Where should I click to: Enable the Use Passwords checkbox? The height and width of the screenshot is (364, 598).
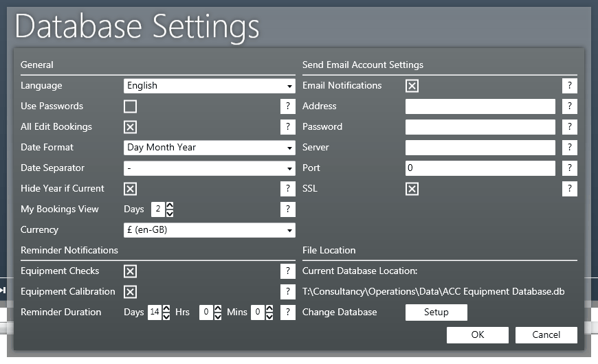(130, 106)
